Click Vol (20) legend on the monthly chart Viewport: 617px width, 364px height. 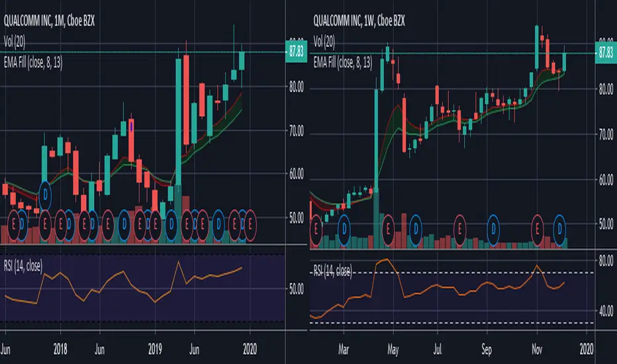[15, 41]
